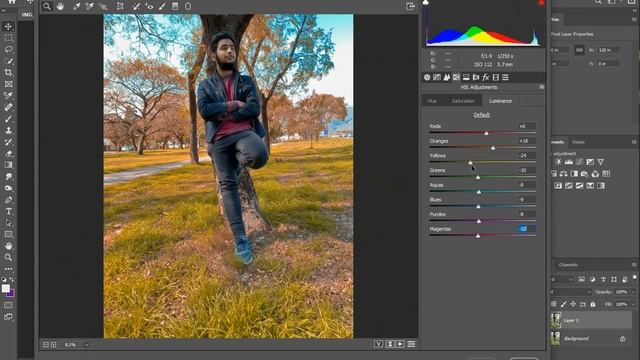Select the Layer 1 thumbnail
This screenshot has height=360, width=640.
556,320
